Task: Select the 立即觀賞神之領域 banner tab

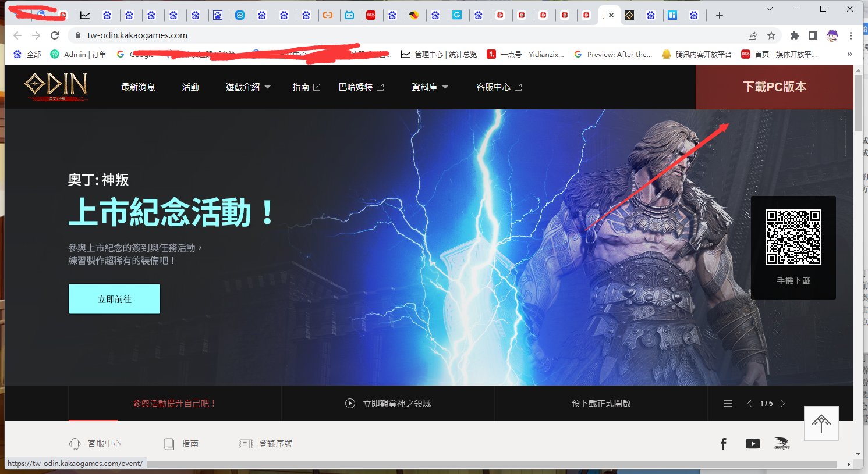Action: pos(388,403)
